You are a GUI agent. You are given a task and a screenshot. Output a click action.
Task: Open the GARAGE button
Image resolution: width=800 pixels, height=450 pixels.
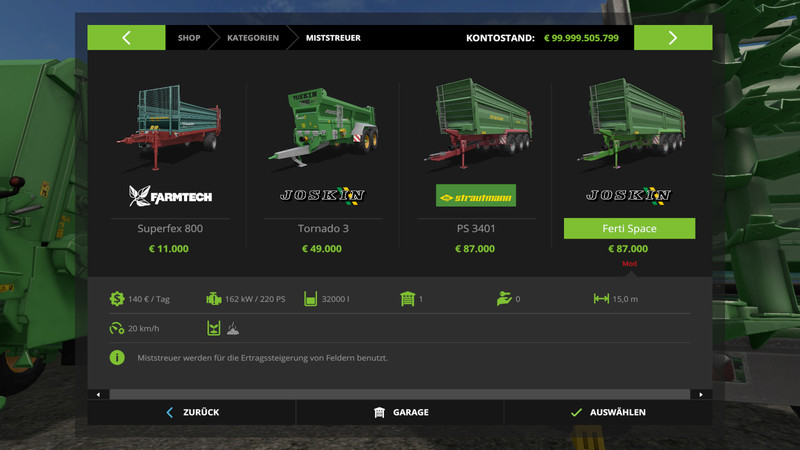coord(400,412)
